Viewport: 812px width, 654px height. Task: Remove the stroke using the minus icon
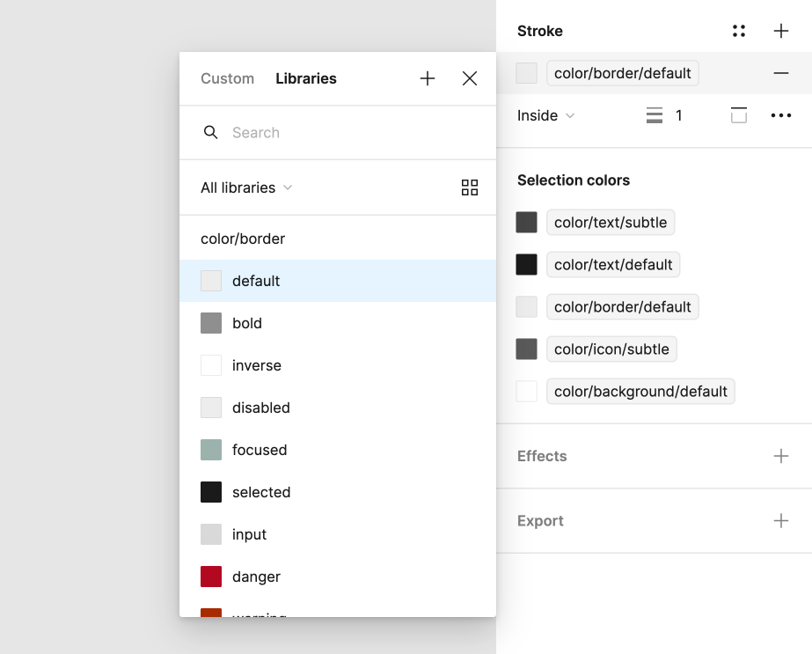pyautogui.click(x=781, y=73)
